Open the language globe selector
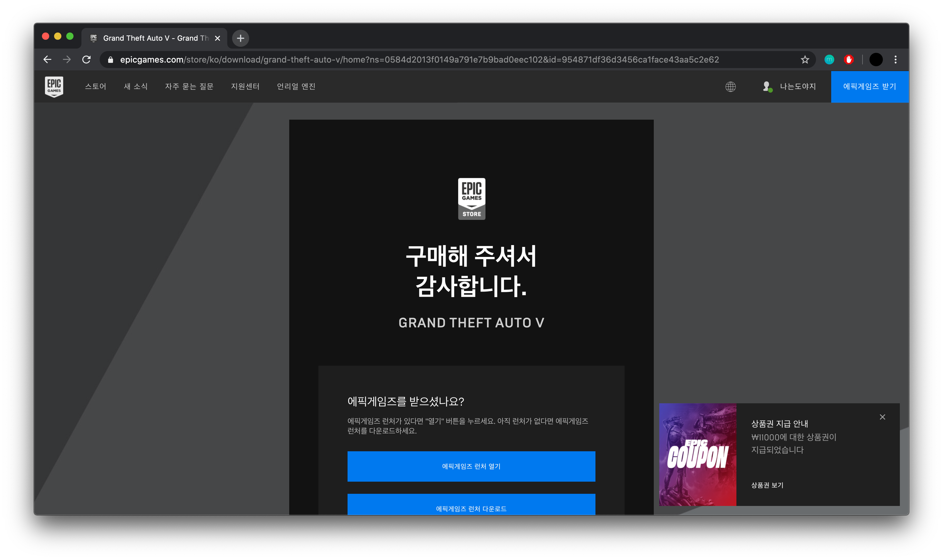 coord(730,87)
